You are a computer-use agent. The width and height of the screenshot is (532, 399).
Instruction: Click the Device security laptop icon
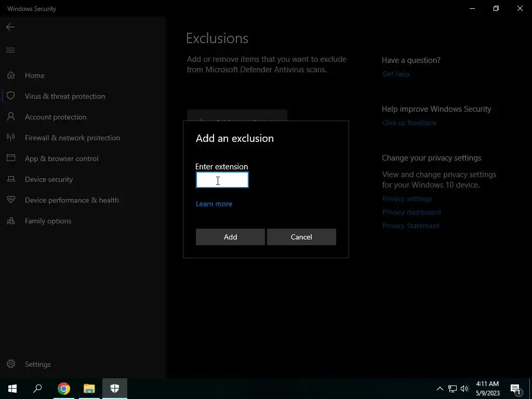click(x=11, y=179)
